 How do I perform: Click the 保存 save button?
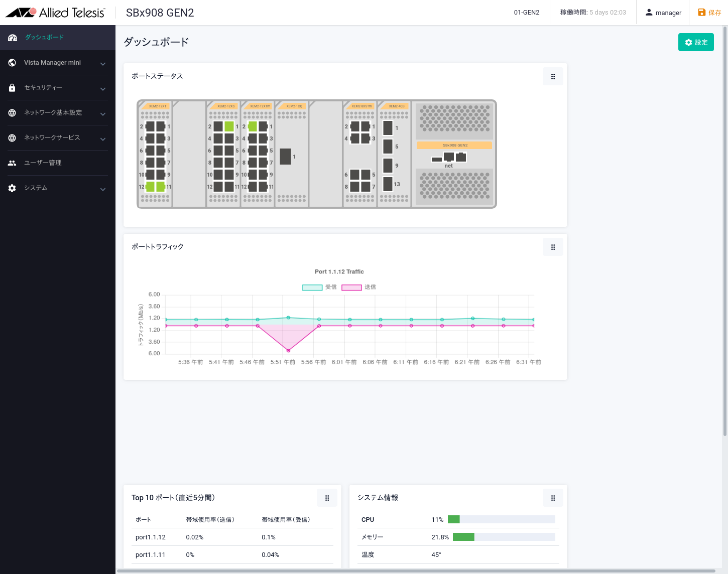[x=709, y=13]
